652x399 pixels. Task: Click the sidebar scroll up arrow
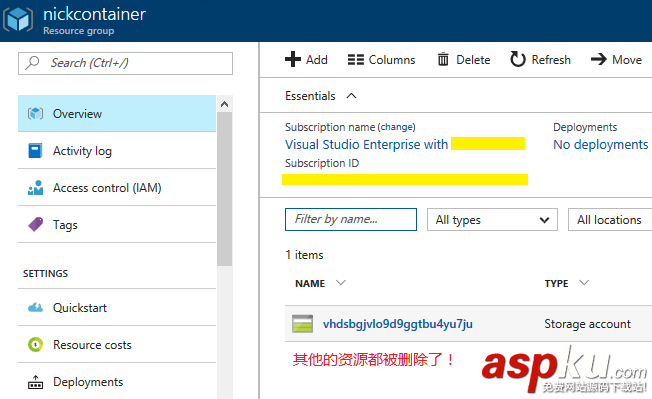(225, 104)
